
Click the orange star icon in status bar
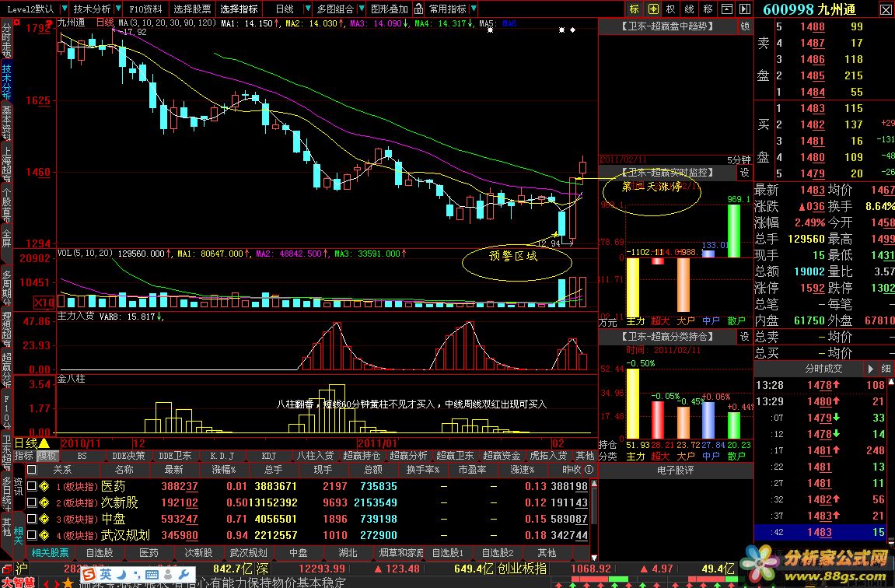click(x=68, y=583)
